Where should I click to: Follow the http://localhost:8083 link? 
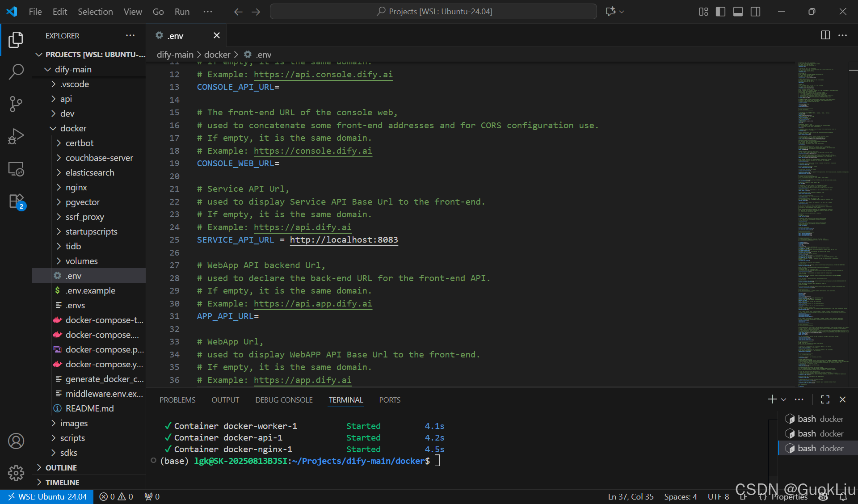[344, 240]
